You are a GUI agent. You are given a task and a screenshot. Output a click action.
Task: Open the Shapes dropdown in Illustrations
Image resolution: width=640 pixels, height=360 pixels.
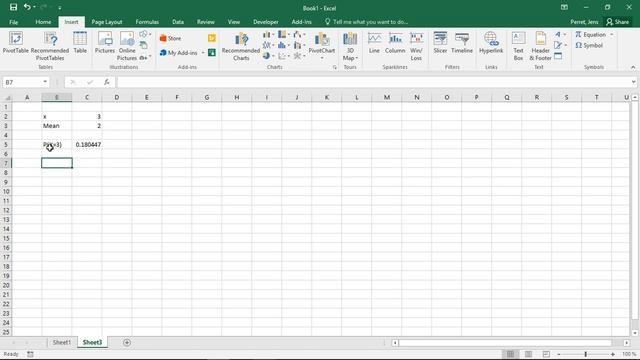point(145,34)
